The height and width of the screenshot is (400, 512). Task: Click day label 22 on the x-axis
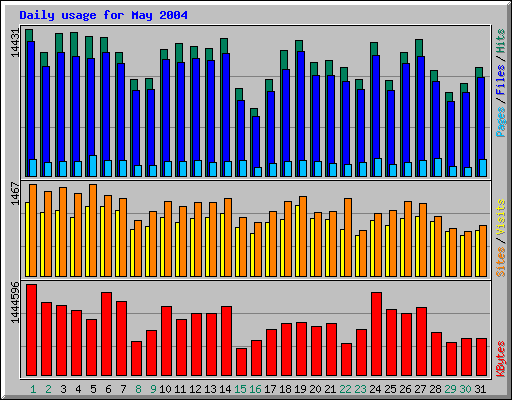click(x=345, y=389)
